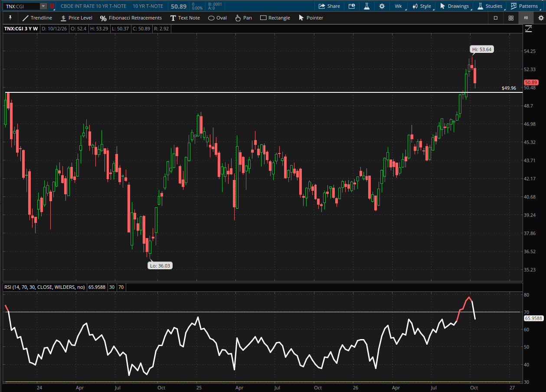Open the chart alerts/clock window icon

click(352, 6)
